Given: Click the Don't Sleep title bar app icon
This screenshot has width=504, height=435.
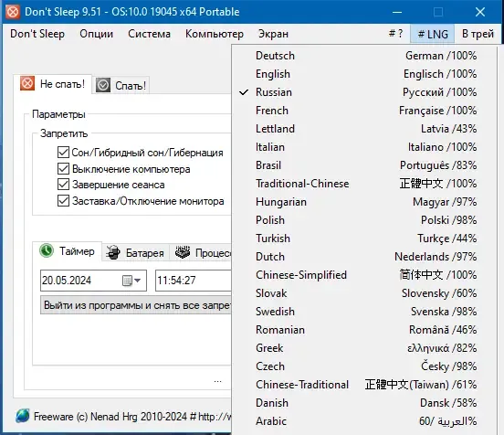Looking at the screenshot, I should [13, 12].
